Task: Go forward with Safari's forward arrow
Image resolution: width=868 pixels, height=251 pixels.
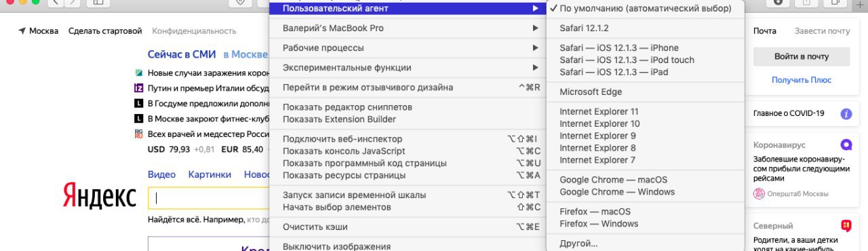Action: click(73, 3)
